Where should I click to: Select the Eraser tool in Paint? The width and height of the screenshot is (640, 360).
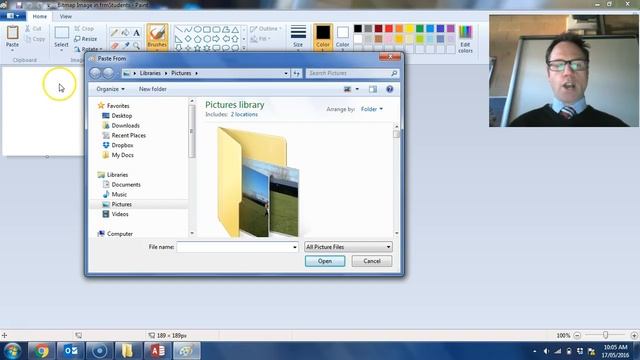[114, 45]
